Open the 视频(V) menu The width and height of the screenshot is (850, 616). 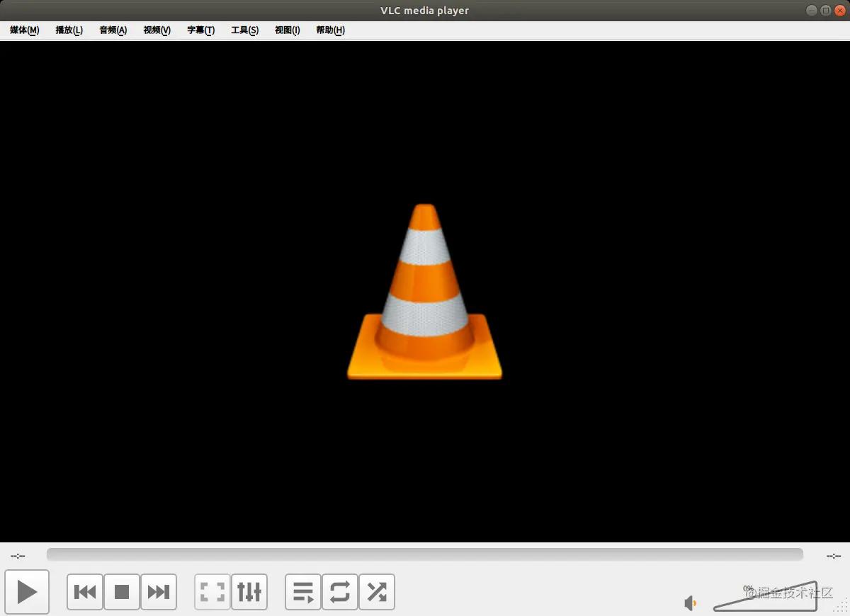coord(157,30)
